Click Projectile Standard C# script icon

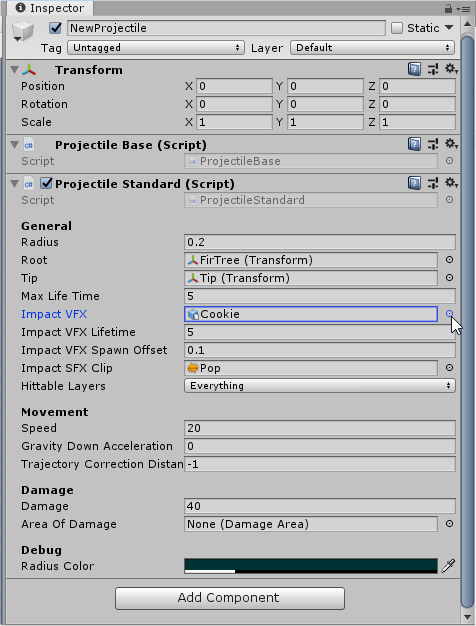(29, 184)
